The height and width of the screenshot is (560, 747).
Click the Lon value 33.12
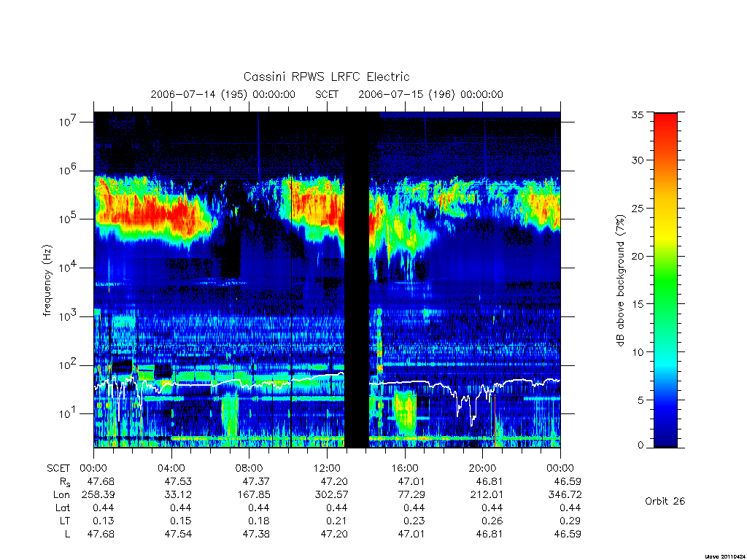coord(178,495)
